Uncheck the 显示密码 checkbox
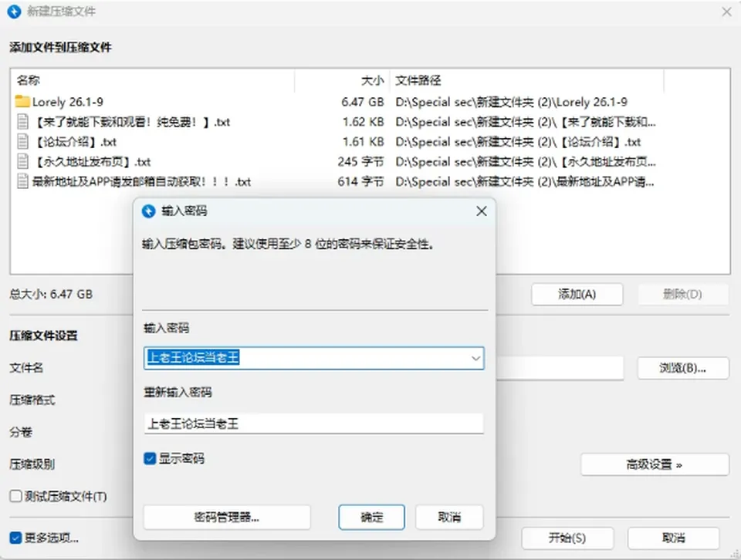The image size is (741, 560). [150, 458]
